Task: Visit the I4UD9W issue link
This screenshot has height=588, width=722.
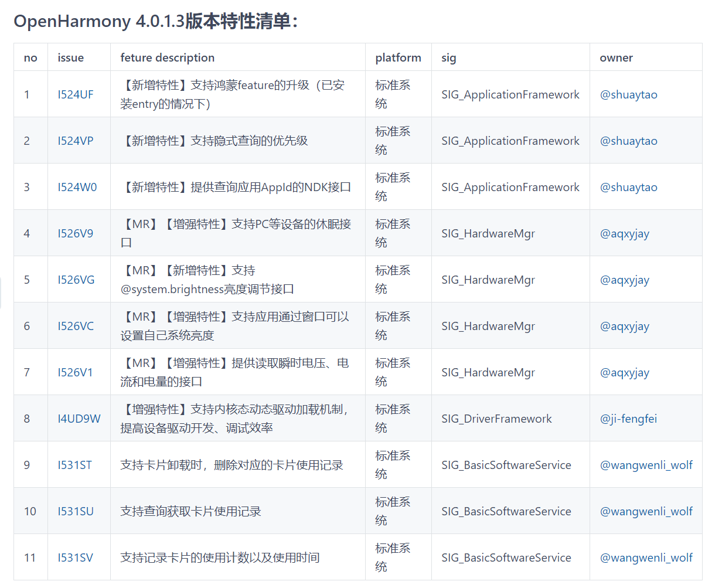Action: pos(79,419)
